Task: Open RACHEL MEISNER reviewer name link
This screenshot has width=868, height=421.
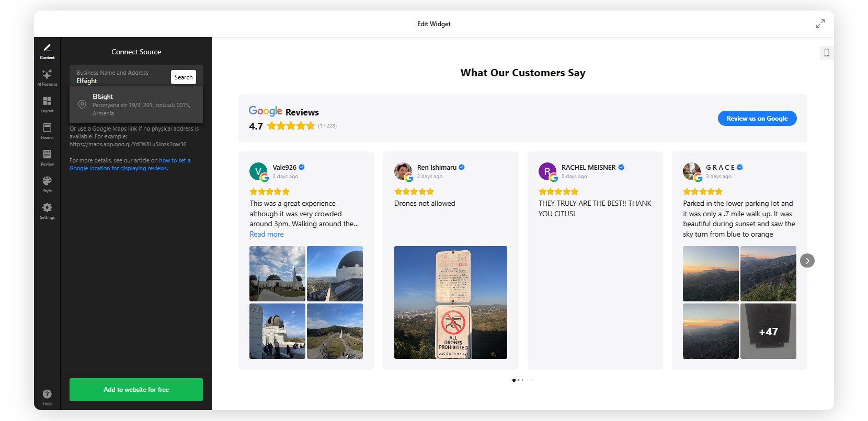Action: [589, 167]
